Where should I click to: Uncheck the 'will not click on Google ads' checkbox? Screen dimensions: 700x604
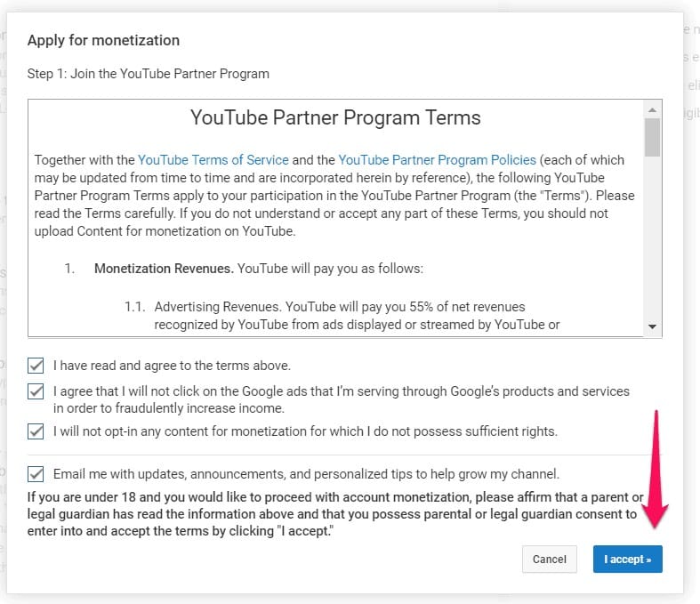pos(36,391)
